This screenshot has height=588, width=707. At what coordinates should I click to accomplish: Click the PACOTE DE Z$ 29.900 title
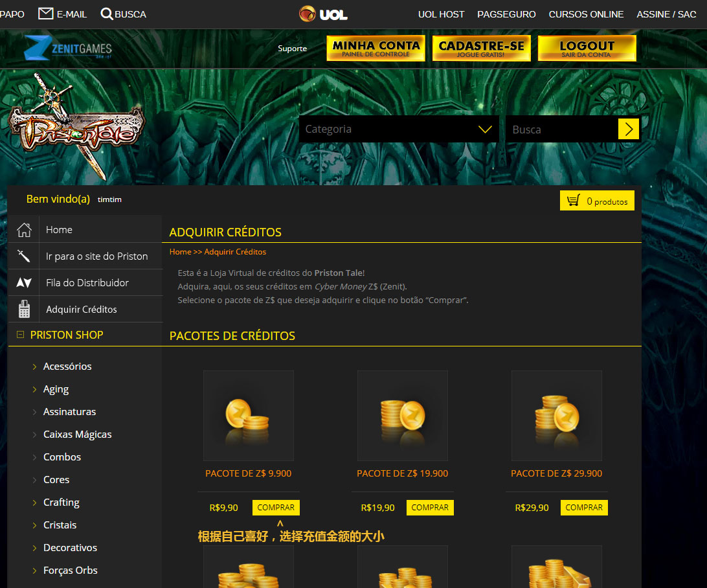click(x=556, y=473)
